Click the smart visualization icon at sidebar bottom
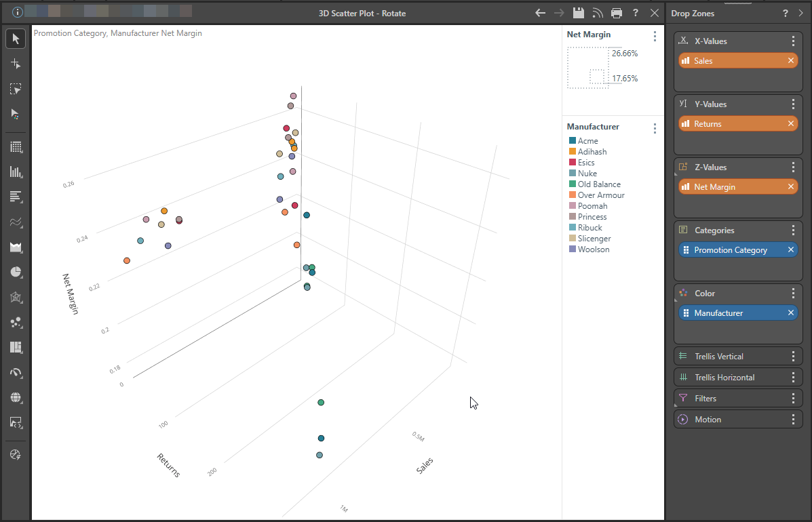Image resolution: width=812 pixels, height=522 pixels. (16, 455)
